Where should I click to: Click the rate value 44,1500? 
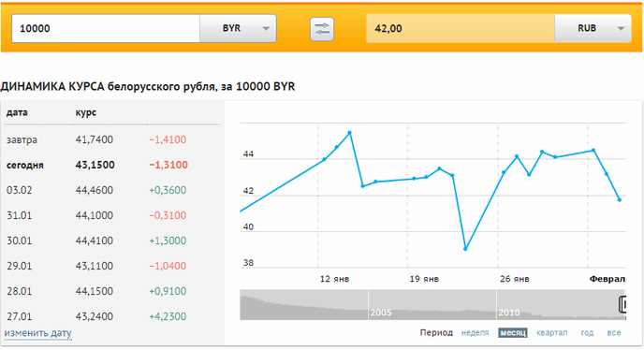point(94,291)
